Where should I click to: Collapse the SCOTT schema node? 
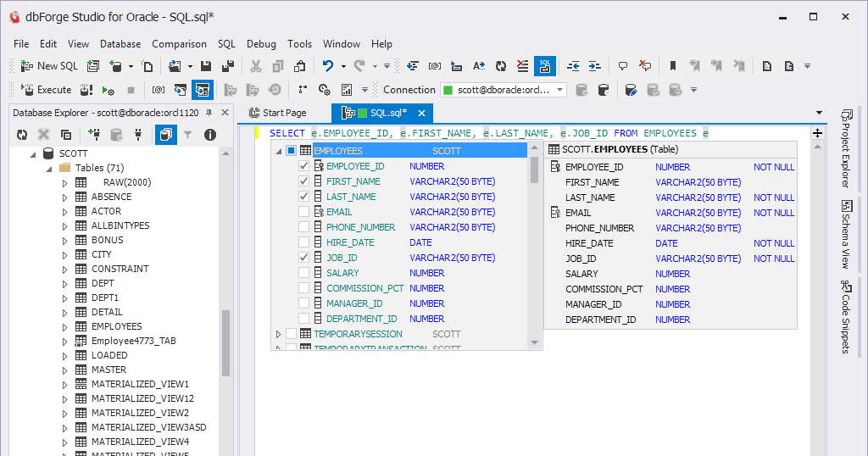(34, 154)
